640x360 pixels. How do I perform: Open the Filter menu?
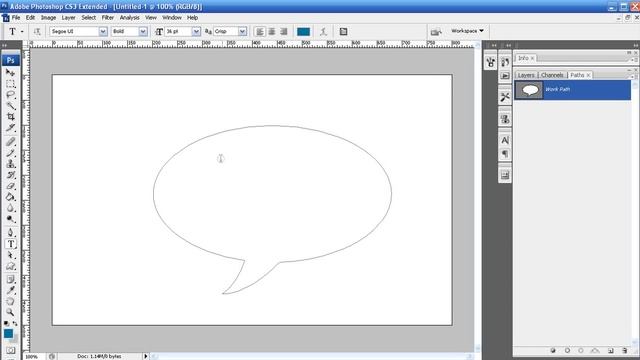tap(108, 18)
